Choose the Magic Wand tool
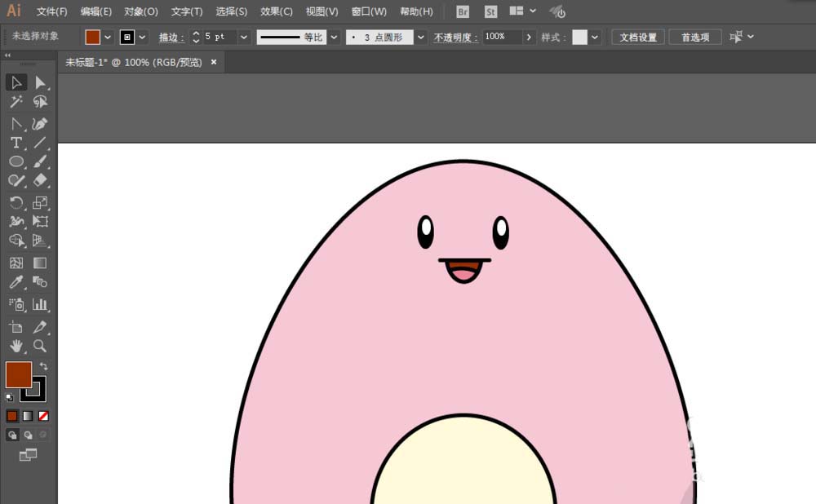The width and height of the screenshot is (816, 504). click(16, 101)
